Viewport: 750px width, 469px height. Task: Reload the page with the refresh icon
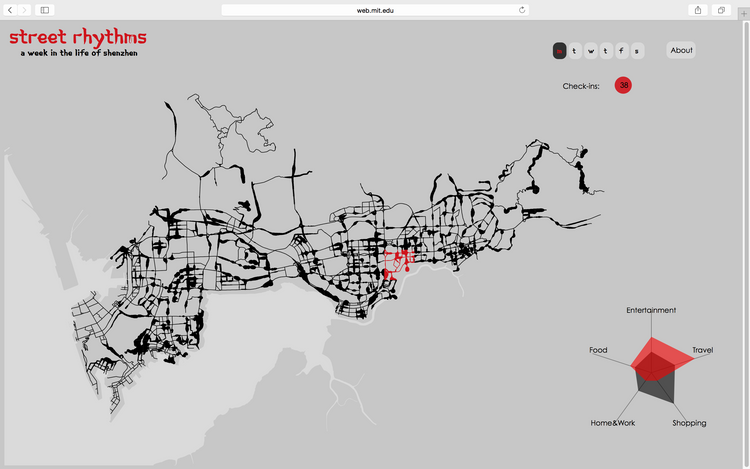(x=522, y=10)
